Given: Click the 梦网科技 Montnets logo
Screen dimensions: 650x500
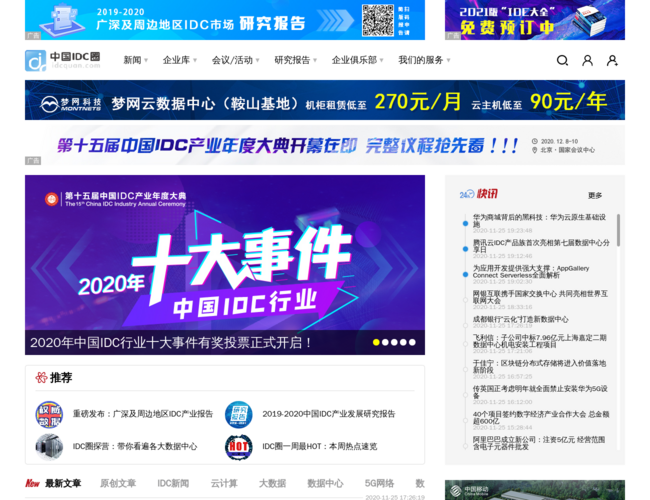Looking at the screenshot, I should (71, 104).
